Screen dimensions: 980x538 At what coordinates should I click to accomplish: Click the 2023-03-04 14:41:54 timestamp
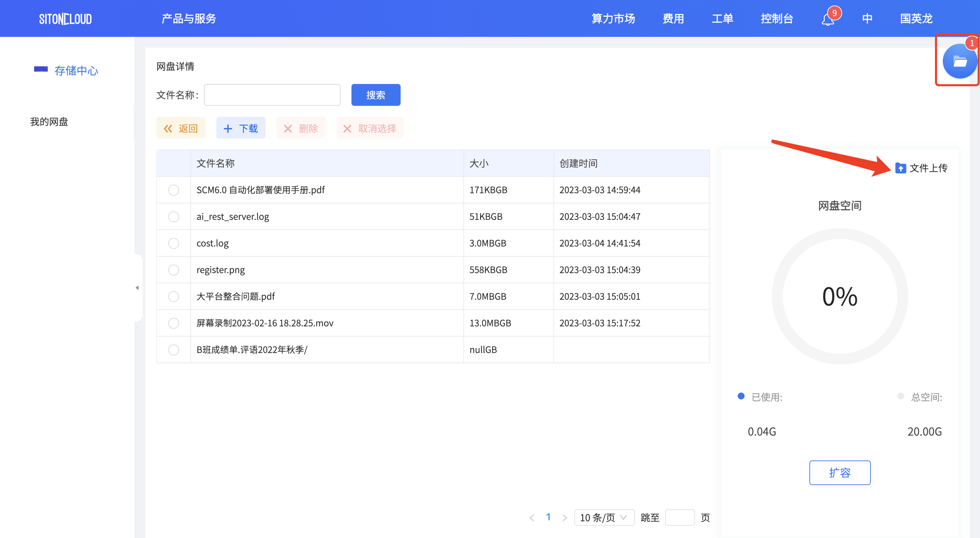point(600,243)
